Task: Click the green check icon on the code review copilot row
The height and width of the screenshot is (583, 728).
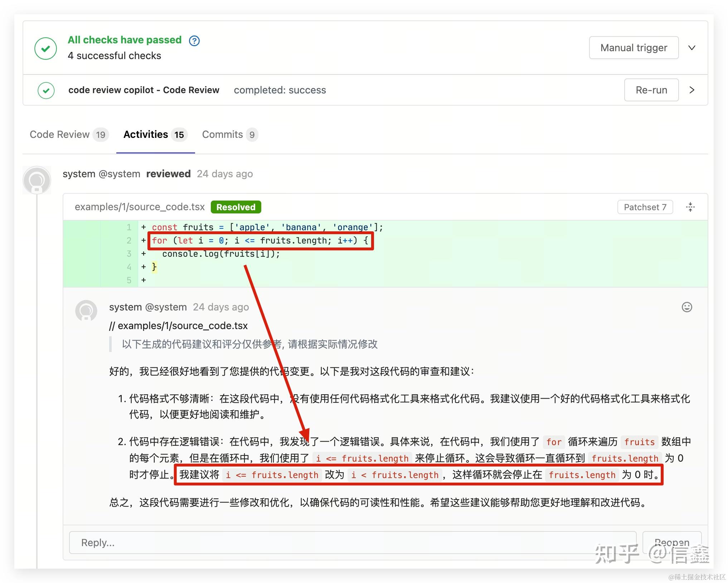Action: tap(46, 90)
